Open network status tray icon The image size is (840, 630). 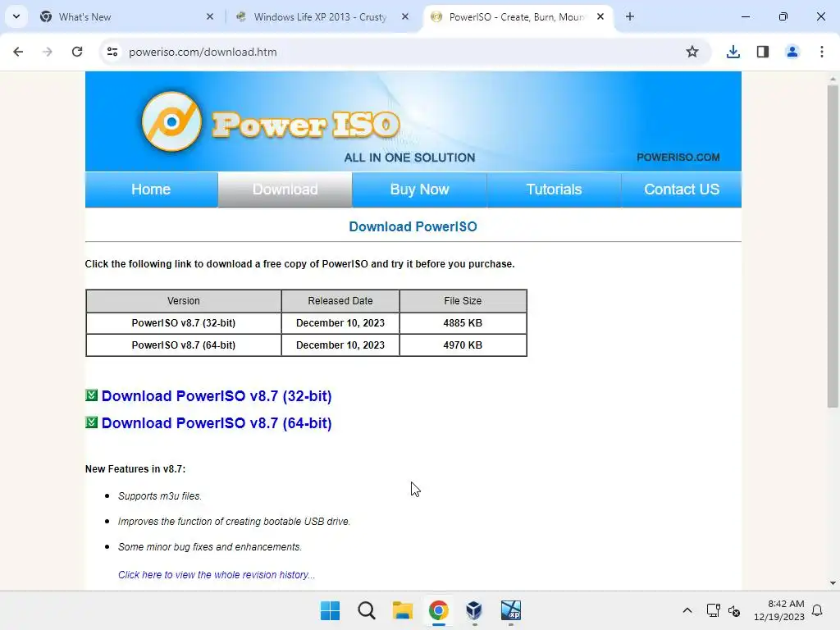(713, 610)
